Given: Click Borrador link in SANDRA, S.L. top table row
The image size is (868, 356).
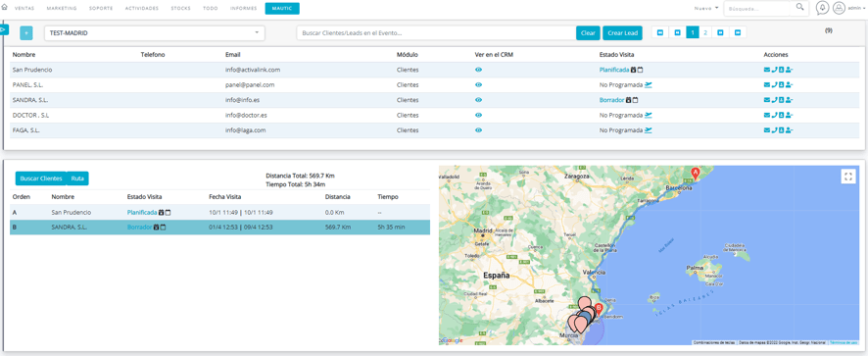Looking at the screenshot, I should (611, 100).
